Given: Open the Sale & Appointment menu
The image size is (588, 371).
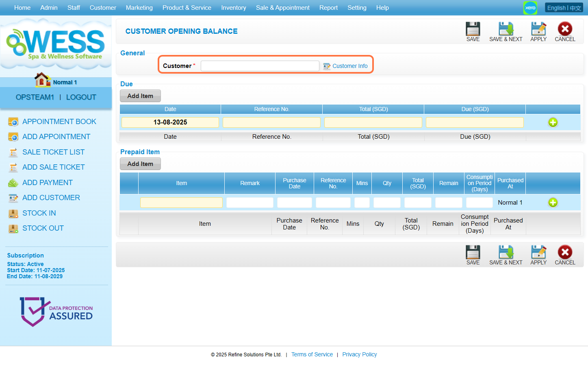Looking at the screenshot, I should coord(282,8).
